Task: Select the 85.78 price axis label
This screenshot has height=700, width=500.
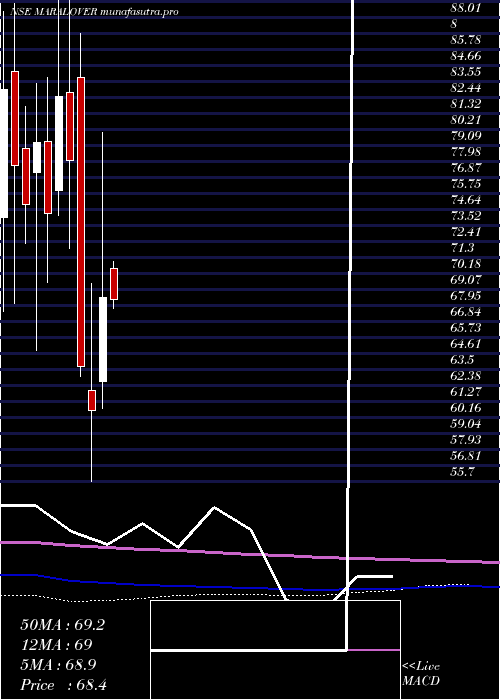Action: click(x=466, y=40)
